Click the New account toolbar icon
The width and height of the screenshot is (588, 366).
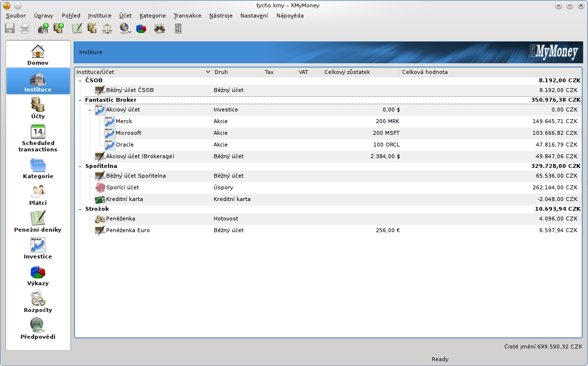[58, 28]
